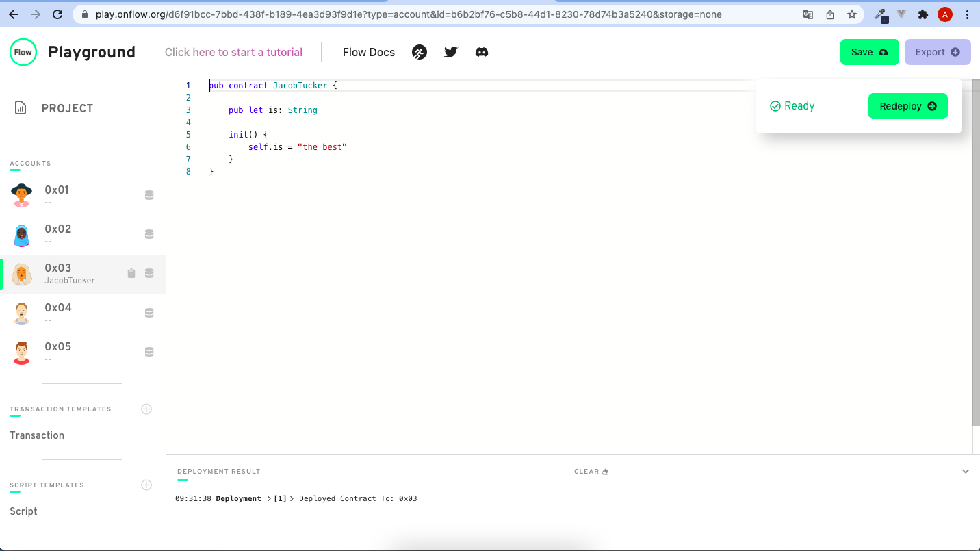Add a new transaction template
This screenshot has height=551, width=980.
pos(146,409)
